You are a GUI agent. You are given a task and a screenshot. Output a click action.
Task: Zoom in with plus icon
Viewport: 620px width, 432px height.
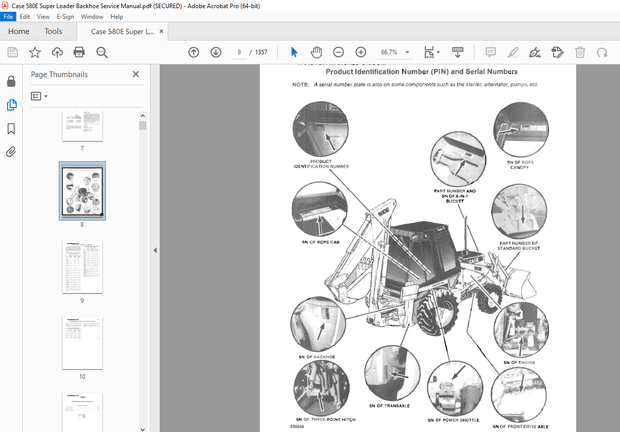[361, 52]
